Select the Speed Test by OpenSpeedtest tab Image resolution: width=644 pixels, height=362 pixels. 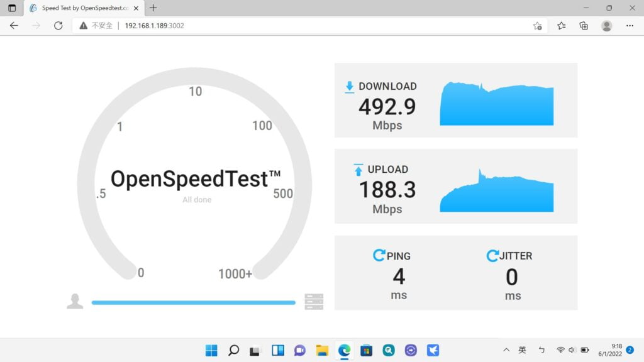tap(84, 8)
